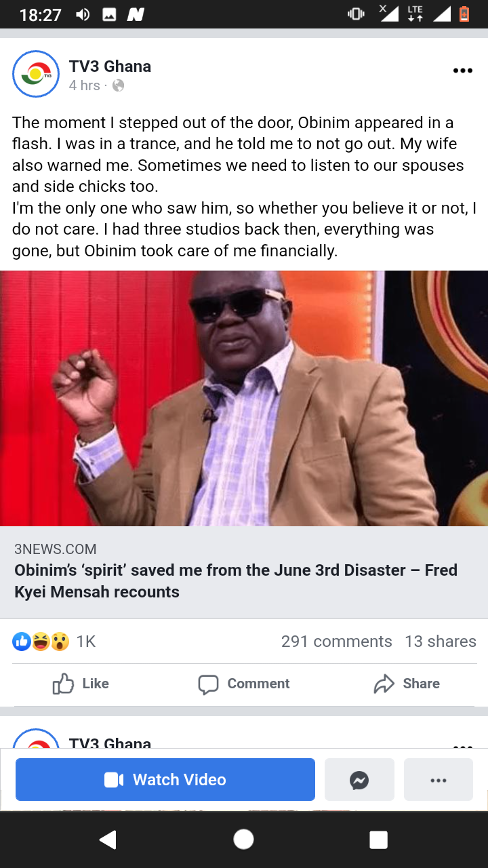Screen dimensions: 488x868
Task: Expand the bottom bar more options
Action: [x=439, y=780]
